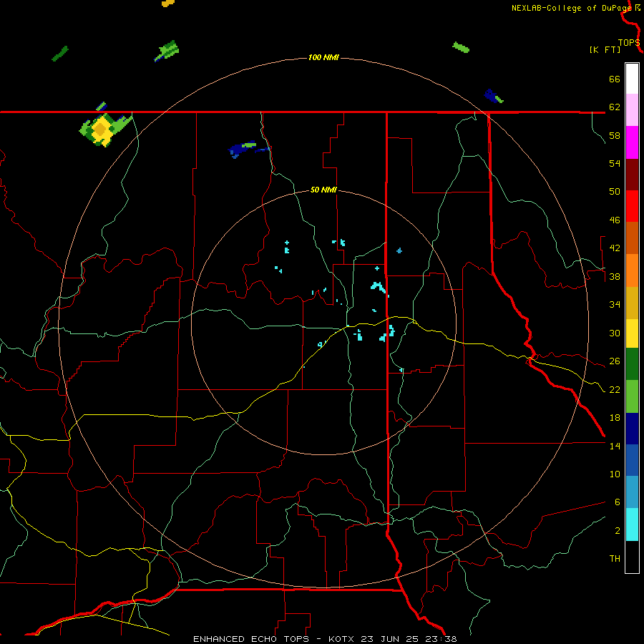Image resolution: width=644 pixels, height=644 pixels.
Task: Click the bright red swatch in the legend
Action: click(632, 206)
